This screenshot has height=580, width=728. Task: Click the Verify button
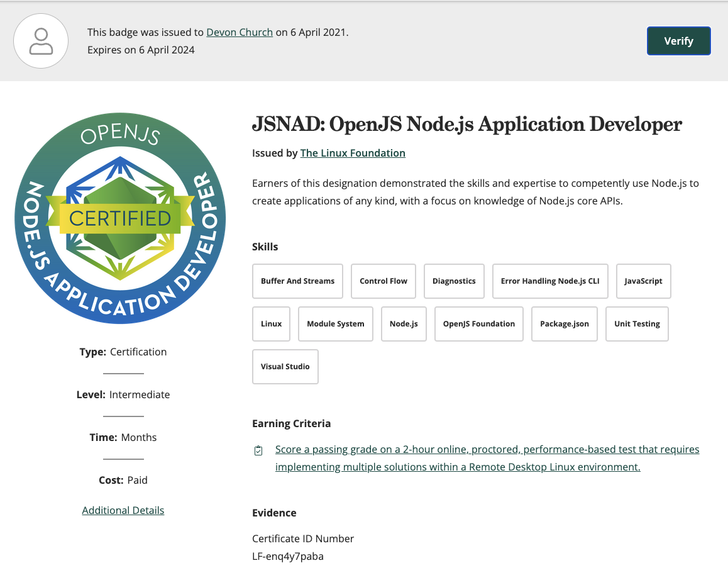pos(678,40)
